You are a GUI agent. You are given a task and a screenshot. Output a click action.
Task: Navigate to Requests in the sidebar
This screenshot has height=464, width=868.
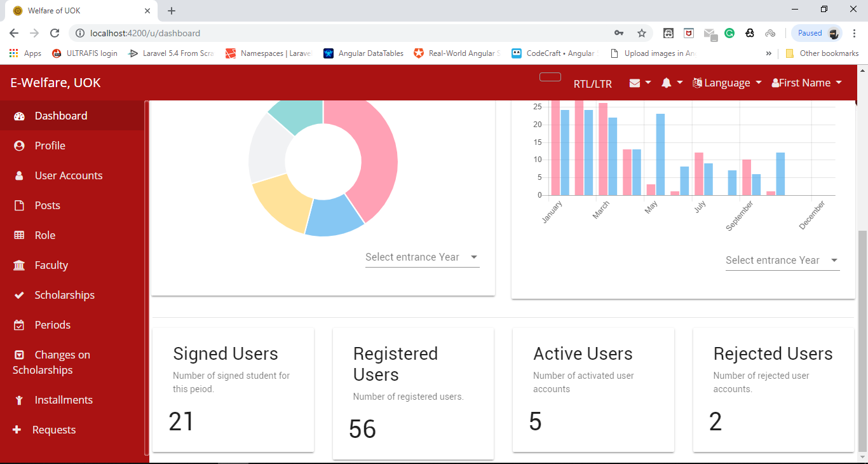[x=53, y=429]
